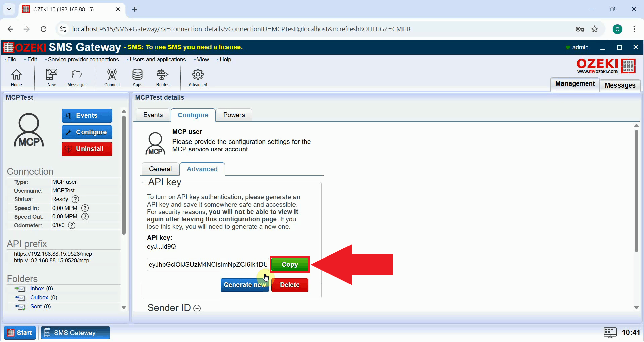Click the browser bookmark star icon
This screenshot has height=342, width=644.
[x=595, y=29]
